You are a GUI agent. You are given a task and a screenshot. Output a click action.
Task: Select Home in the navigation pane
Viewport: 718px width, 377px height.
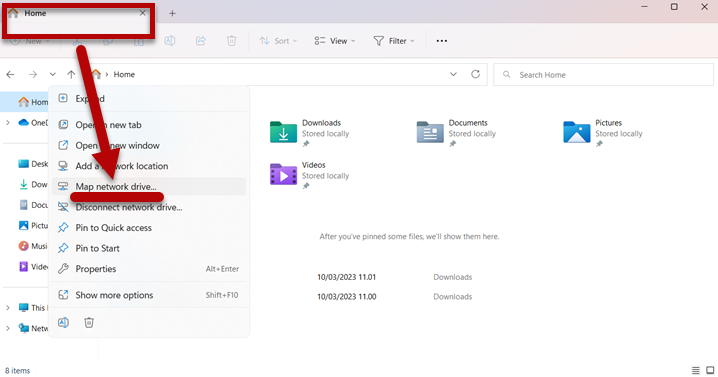[33, 102]
